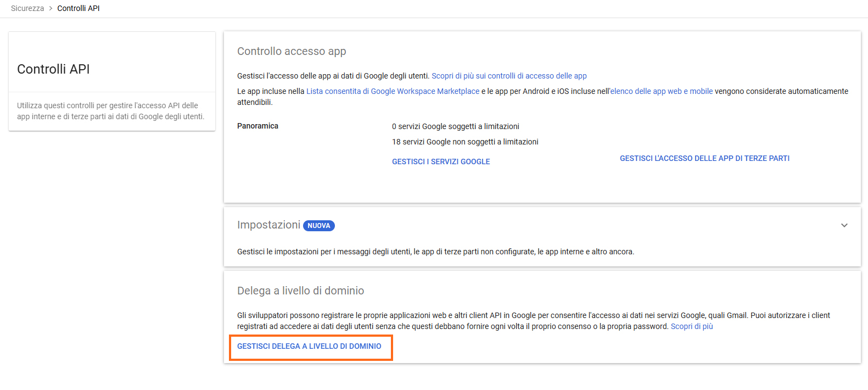Click Scopri di più in the domain delegation section
Image resolution: width=868 pixels, height=390 pixels.
click(x=692, y=326)
